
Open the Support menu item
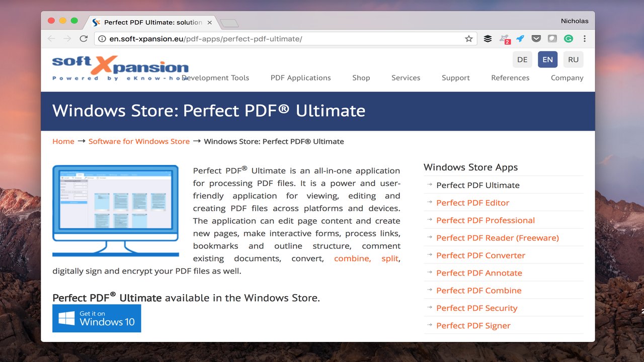[x=456, y=78]
